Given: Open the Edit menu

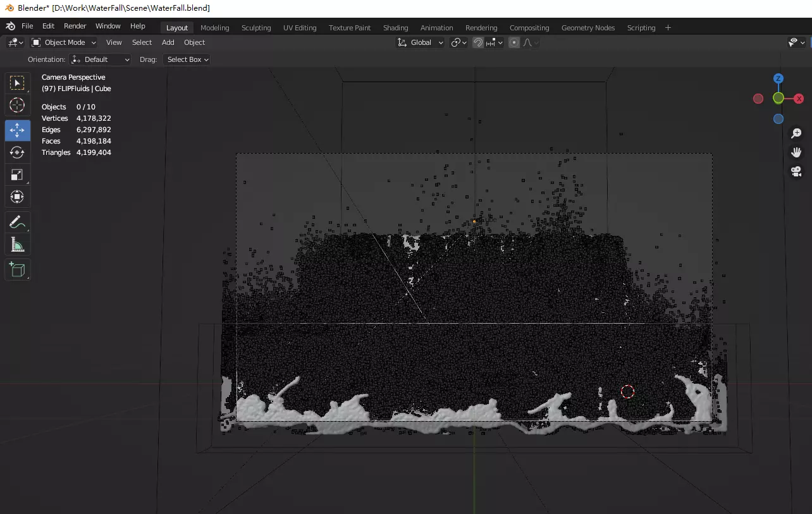Looking at the screenshot, I should tap(48, 26).
